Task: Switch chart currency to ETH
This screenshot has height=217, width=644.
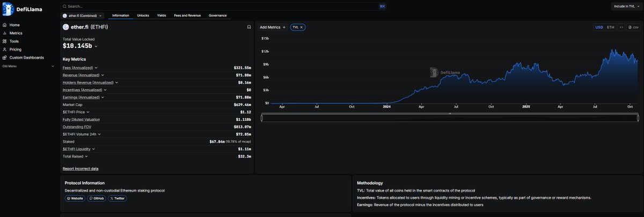Action: coord(611,27)
